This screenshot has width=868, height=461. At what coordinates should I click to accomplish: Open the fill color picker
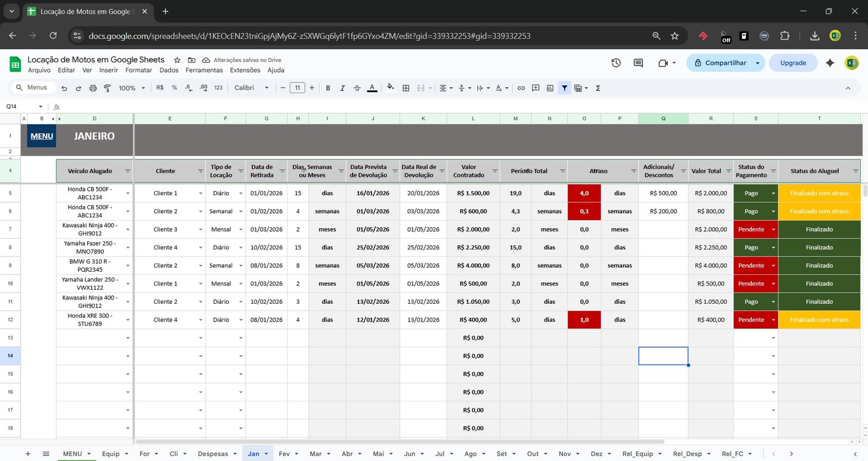(391, 87)
